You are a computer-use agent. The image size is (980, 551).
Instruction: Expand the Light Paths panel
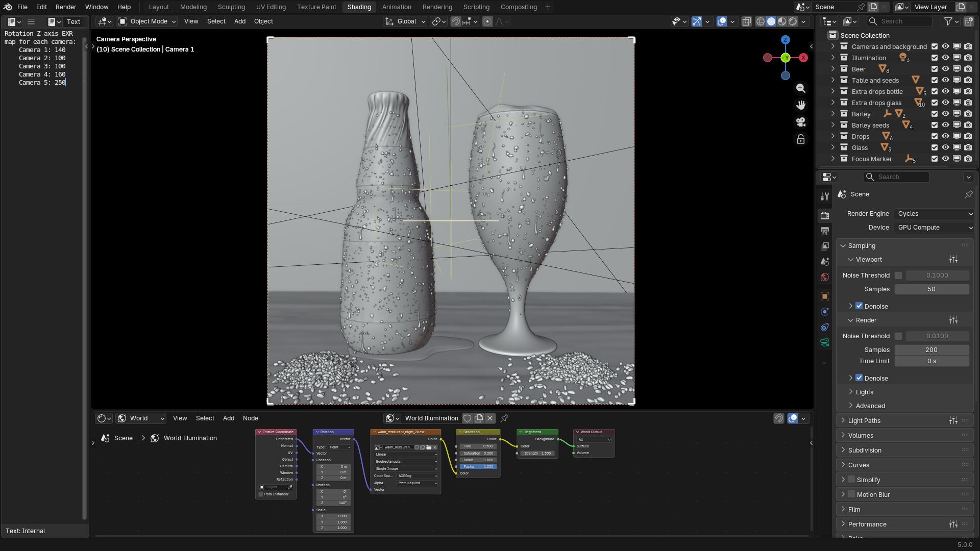(x=864, y=421)
